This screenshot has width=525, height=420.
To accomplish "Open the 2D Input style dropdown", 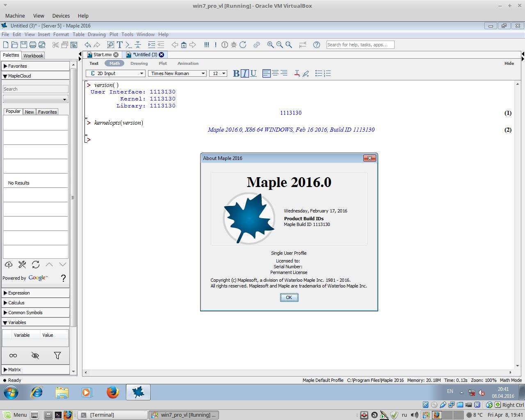I will pyautogui.click(x=115, y=73).
